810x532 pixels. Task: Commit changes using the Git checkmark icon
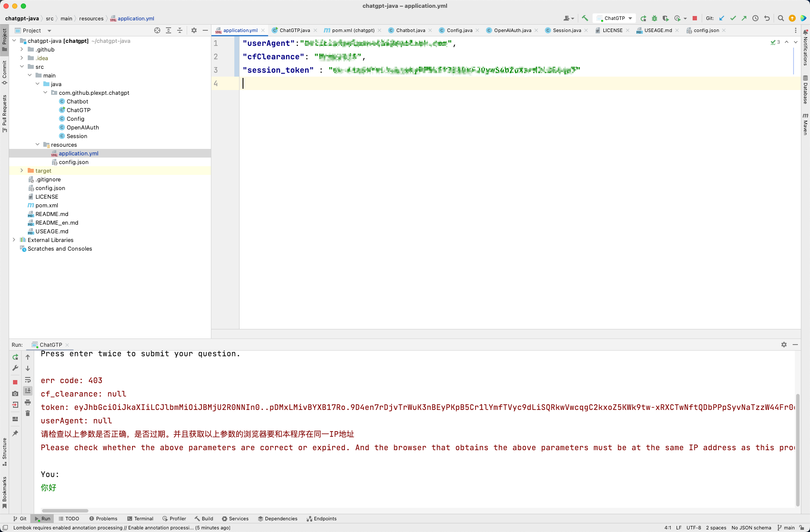coord(733,18)
